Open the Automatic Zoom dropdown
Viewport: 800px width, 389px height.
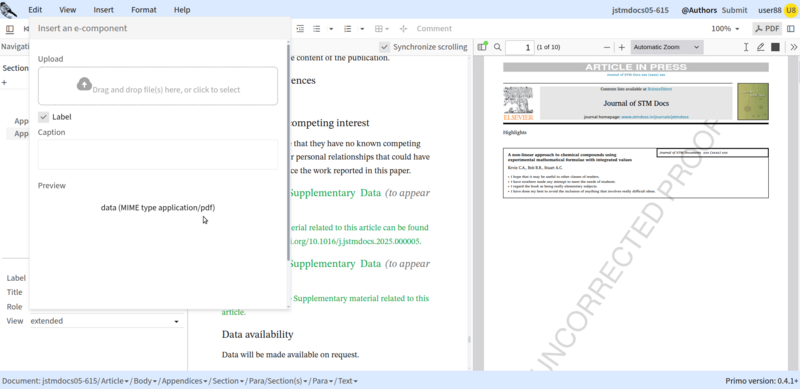coord(667,47)
